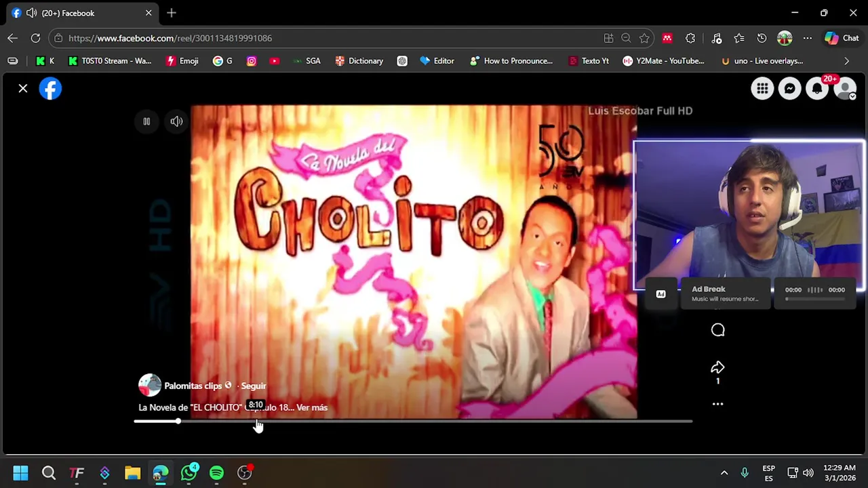Viewport: 868px width, 488px height.
Task: Expand the caption with Ver más
Action: pos(312,407)
